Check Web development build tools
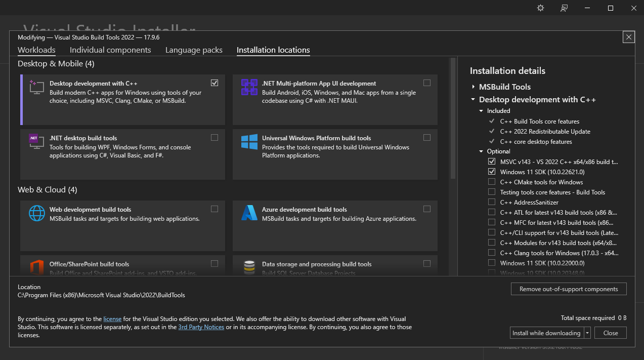 214,209
